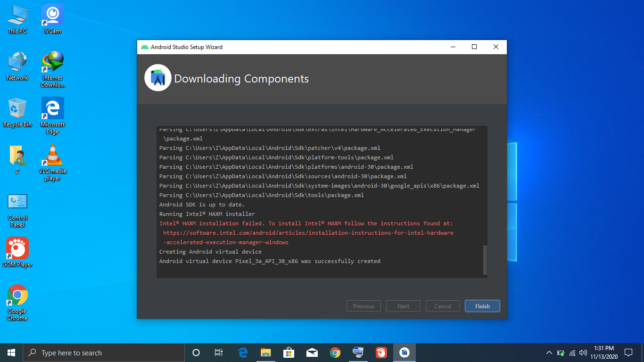The width and height of the screenshot is (644, 362).
Task: Click the Finish button in Setup Wizard
Action: pos(482,306)
